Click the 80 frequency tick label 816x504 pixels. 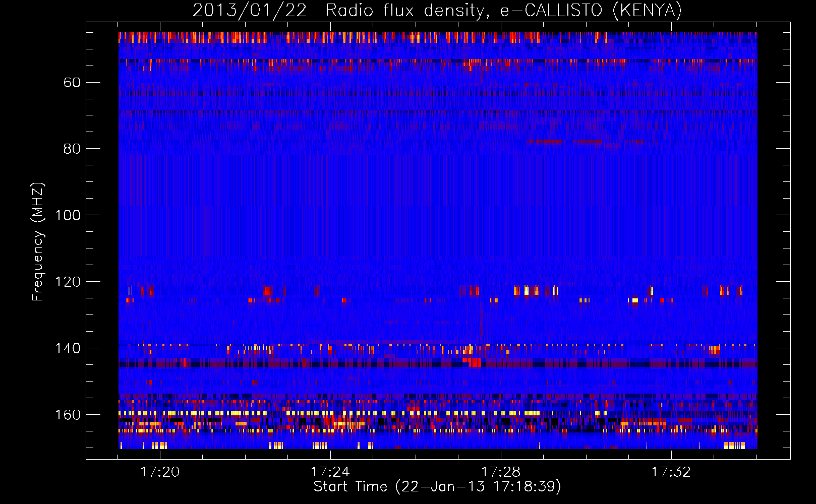pyautogui.click(x=72, y=149)
